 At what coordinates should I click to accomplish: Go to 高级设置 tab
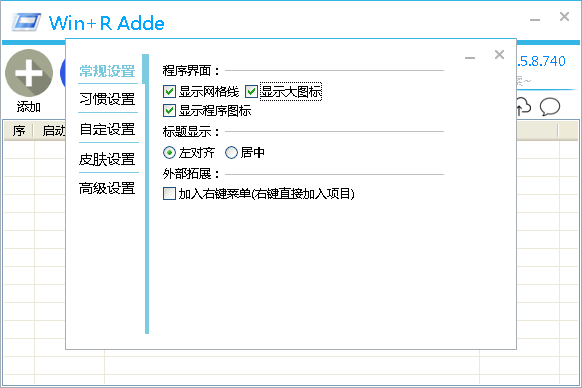point(107,188)
